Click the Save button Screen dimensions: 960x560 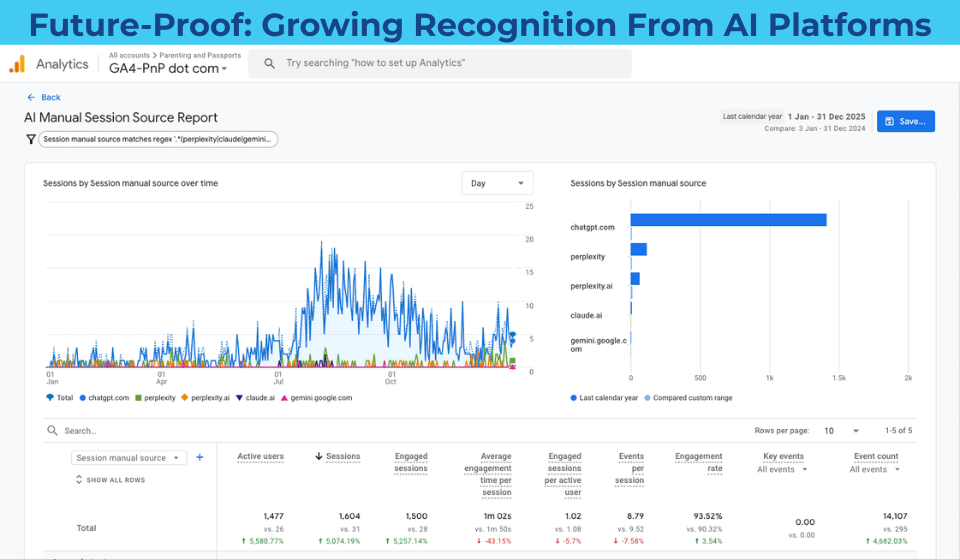905,121
